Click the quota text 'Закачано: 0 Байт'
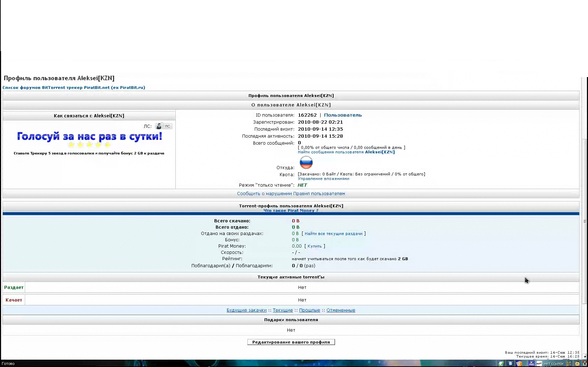This screenshot has height=367, width=588. (x=317, y=174)
